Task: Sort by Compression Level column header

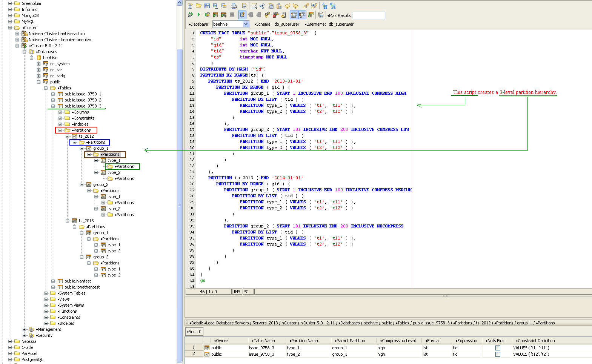Action: pyautogui.click(x=398, y=341)
